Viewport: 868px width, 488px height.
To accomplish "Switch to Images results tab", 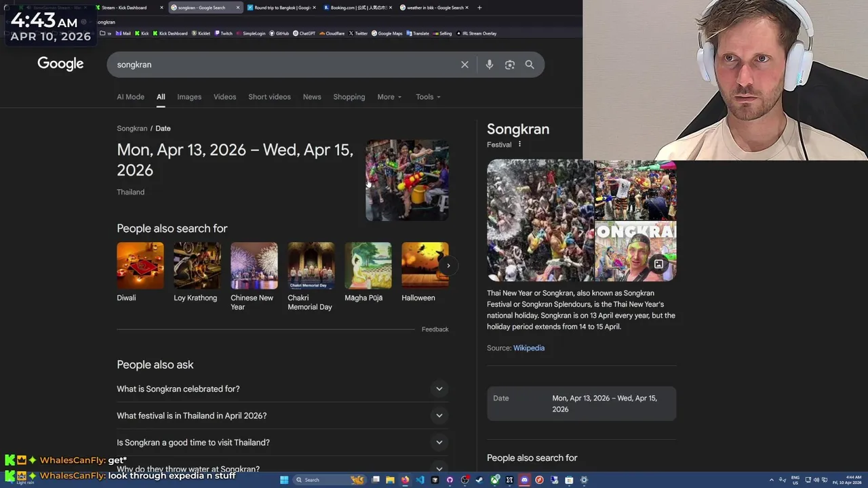I will tap(189, 97).
